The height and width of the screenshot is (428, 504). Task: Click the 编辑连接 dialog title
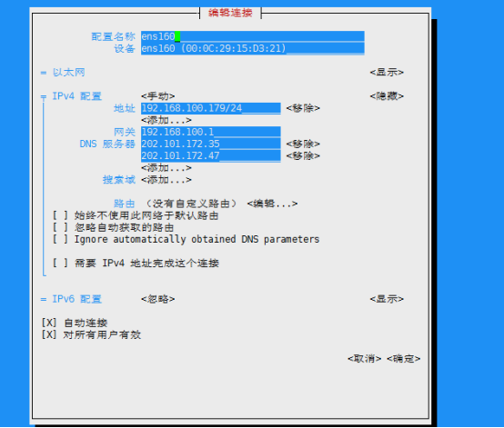pyautogui.click(x=230, y=13)
